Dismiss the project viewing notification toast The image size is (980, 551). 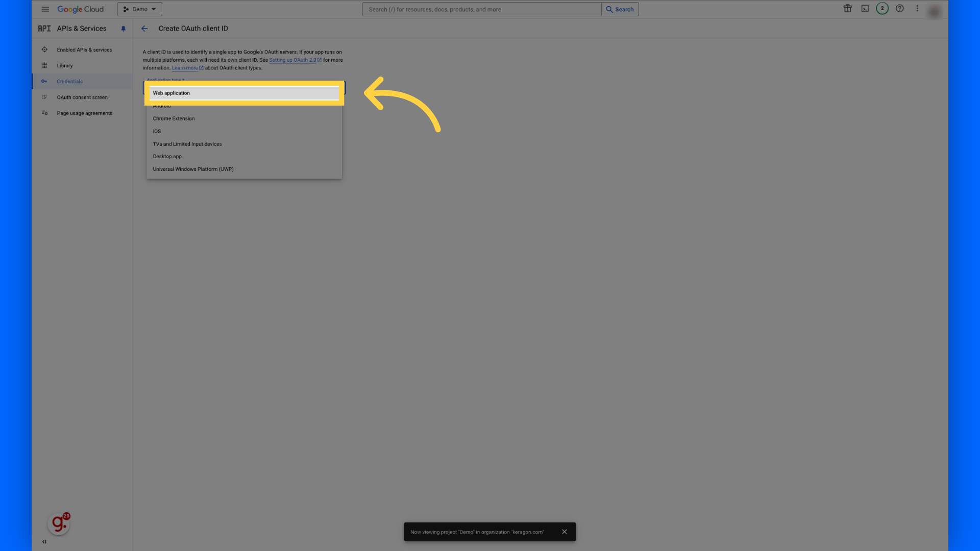pyautogui.click(x=565, y=532)
